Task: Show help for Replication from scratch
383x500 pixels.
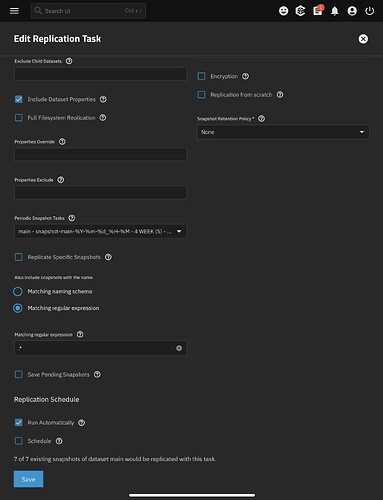Action: click(x=280, y=95)
